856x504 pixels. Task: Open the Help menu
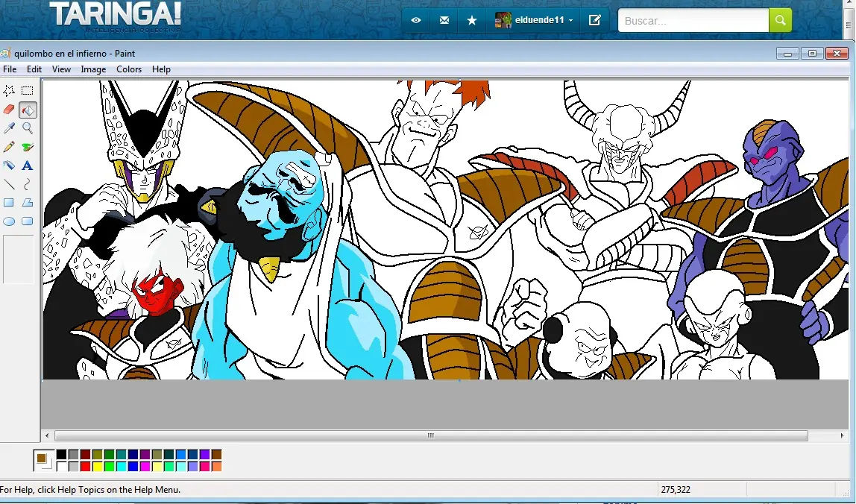(x=161, y=69)
